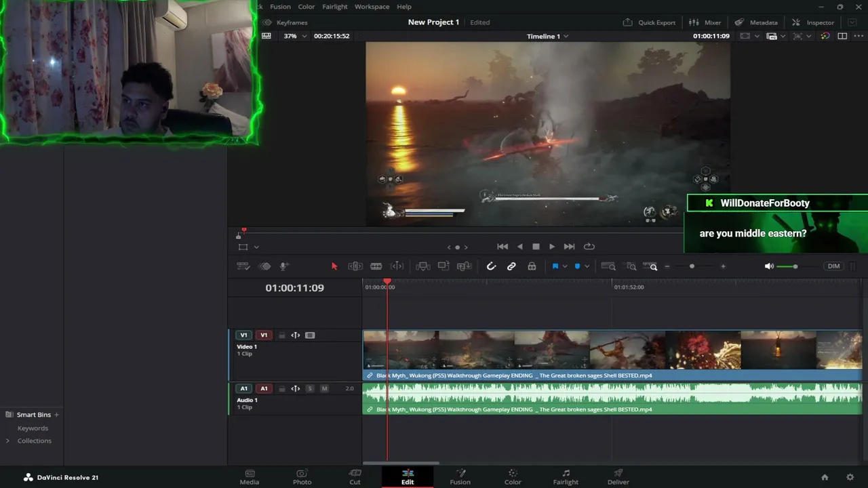Image resolution: width=868 pixels, height=488 pixels.
Task: Adjust the timeline zoom slider handle
Action: [x=692, y=266]
